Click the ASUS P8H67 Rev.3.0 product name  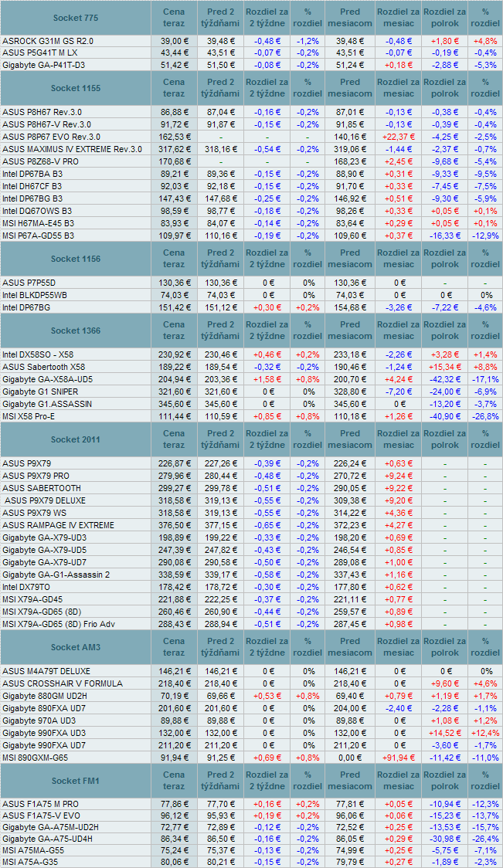coord(43,112)
